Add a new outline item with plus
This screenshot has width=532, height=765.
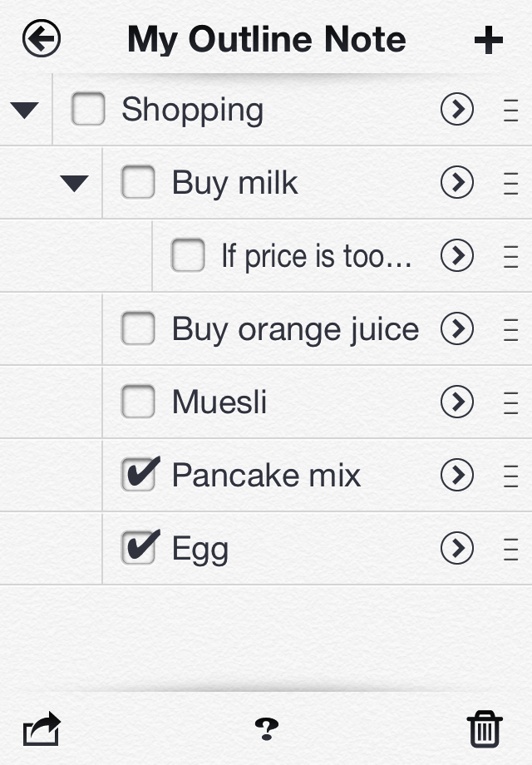coord(489,40)
